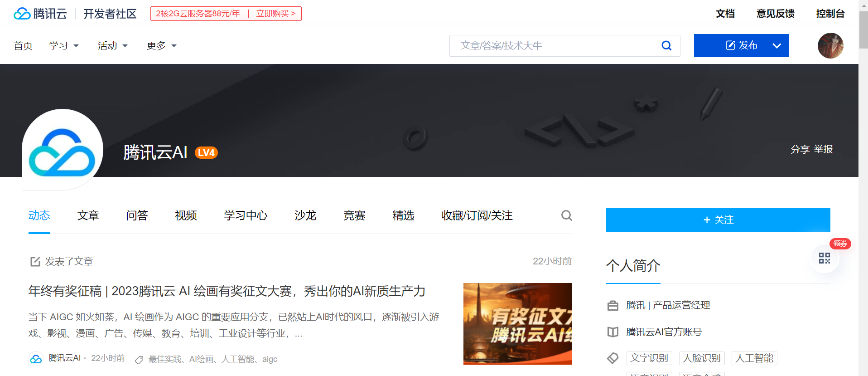Click the aigc article tag

coord(270,359)
